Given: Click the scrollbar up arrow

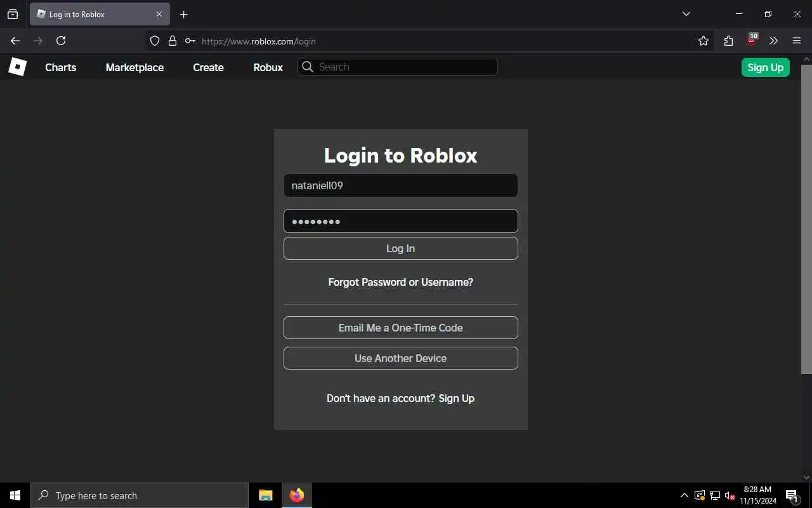Looking at the screenshot, I should tap(806, 58).
